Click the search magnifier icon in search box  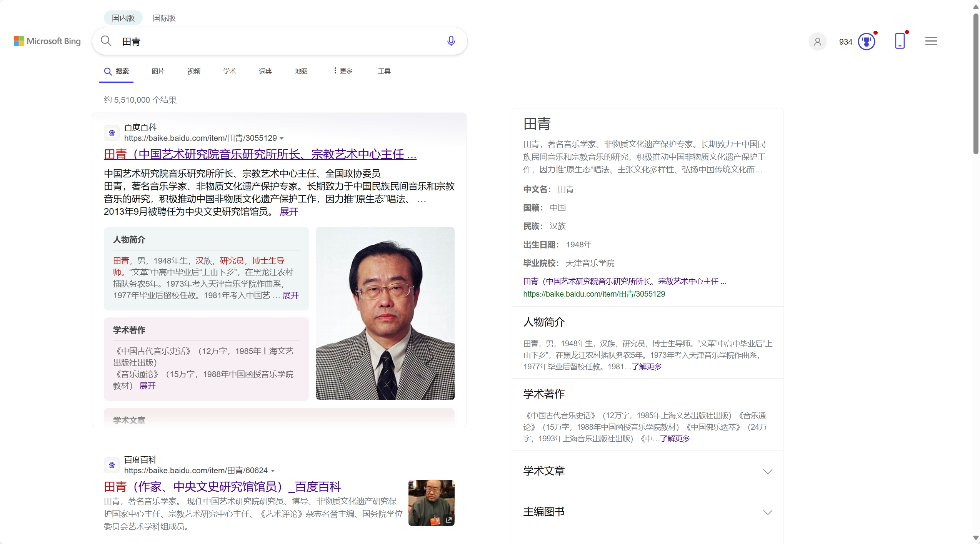[x=106, y=41]
